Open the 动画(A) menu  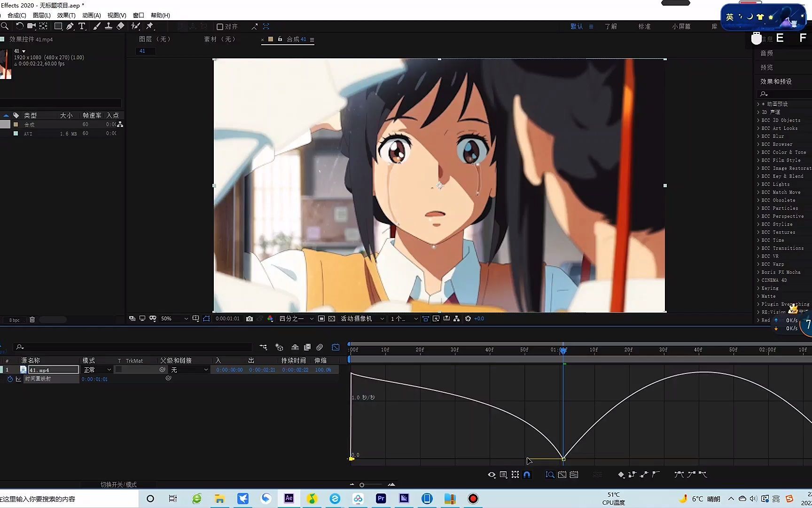(91, 16)
